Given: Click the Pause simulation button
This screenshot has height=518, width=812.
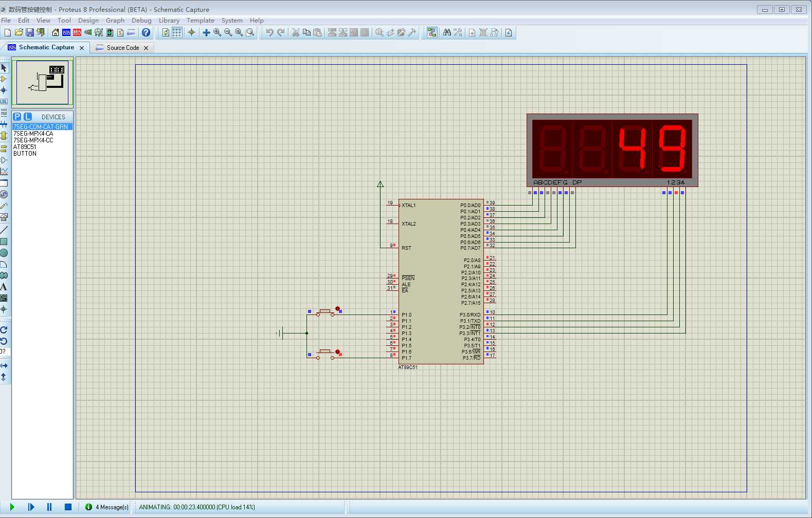Looking at the screenshot, I should tap(49, 507).
